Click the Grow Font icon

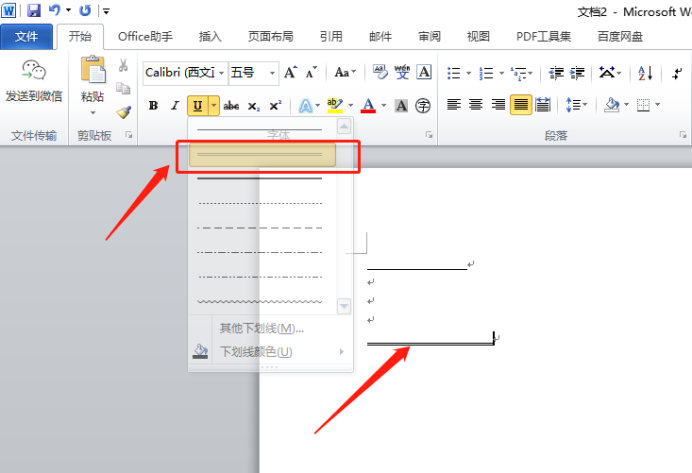pyautogui.click(x=290, y=72)
